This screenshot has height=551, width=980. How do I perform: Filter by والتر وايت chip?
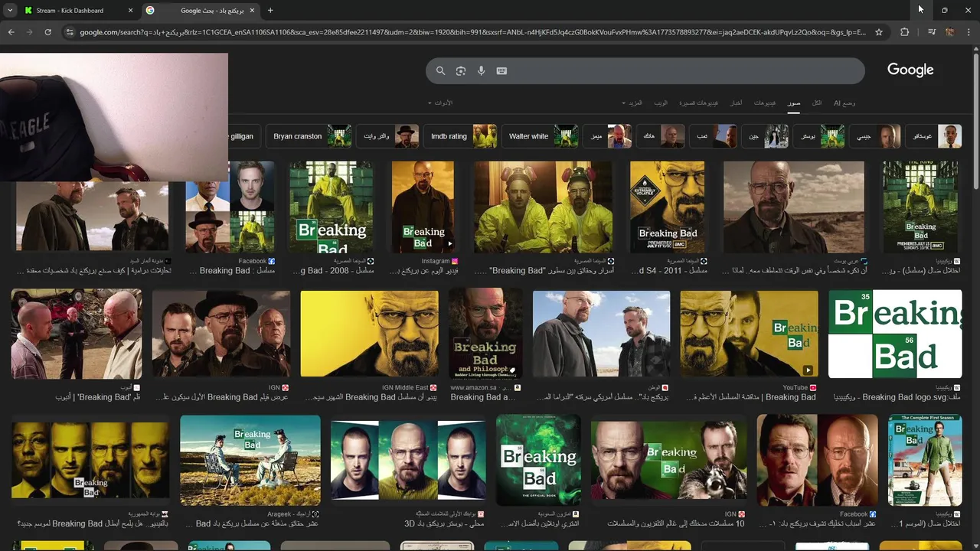tap(387, 136)
